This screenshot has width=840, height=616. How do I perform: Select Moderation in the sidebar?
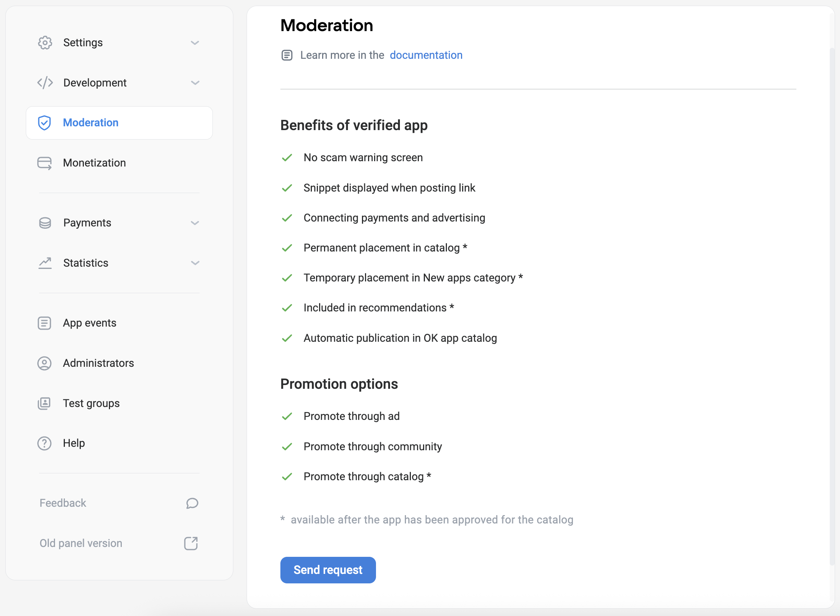tap(119, 123)
